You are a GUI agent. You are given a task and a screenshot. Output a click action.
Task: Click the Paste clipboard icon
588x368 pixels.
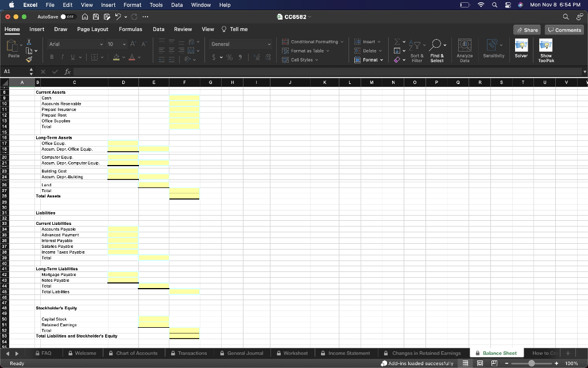point(13,46)
